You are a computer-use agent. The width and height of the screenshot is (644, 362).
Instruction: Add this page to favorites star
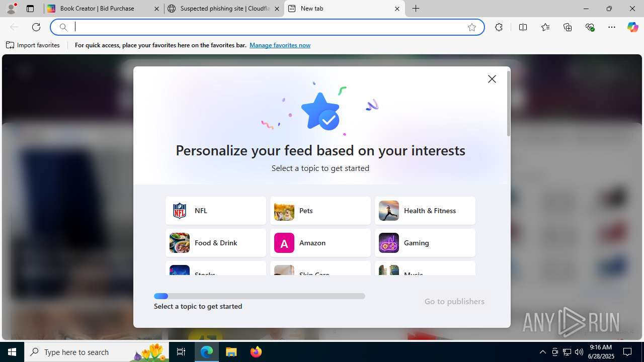(x=472, y=27)
